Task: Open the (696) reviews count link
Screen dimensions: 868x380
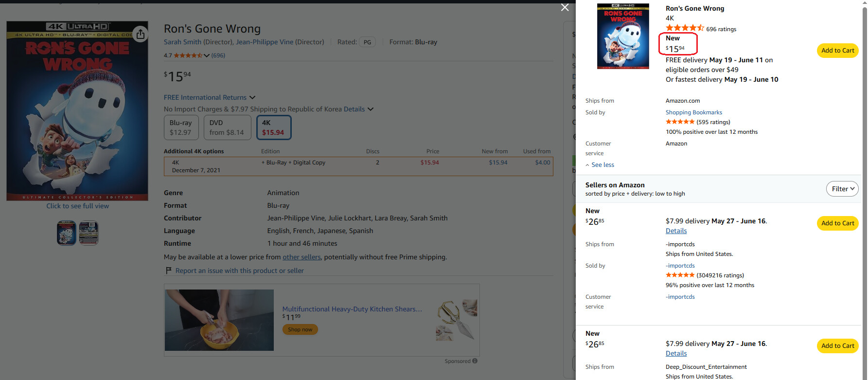Action: (218, 55)
